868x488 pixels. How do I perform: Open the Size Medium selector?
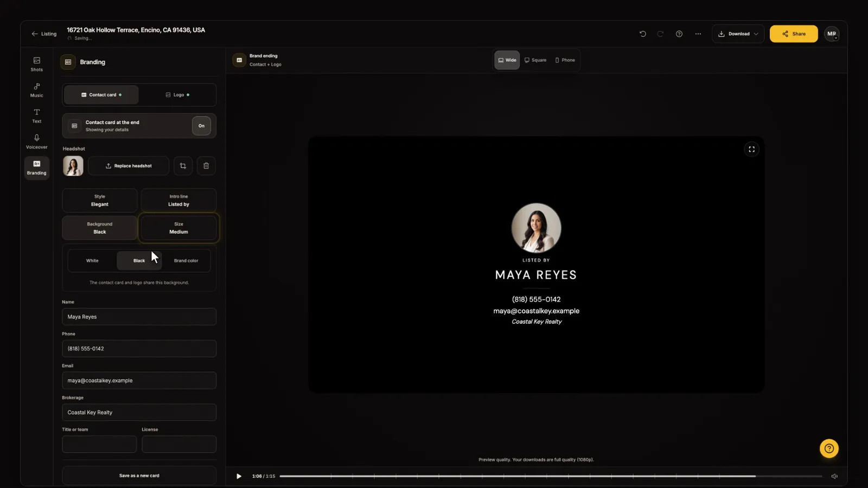click(x=178, y=228)
